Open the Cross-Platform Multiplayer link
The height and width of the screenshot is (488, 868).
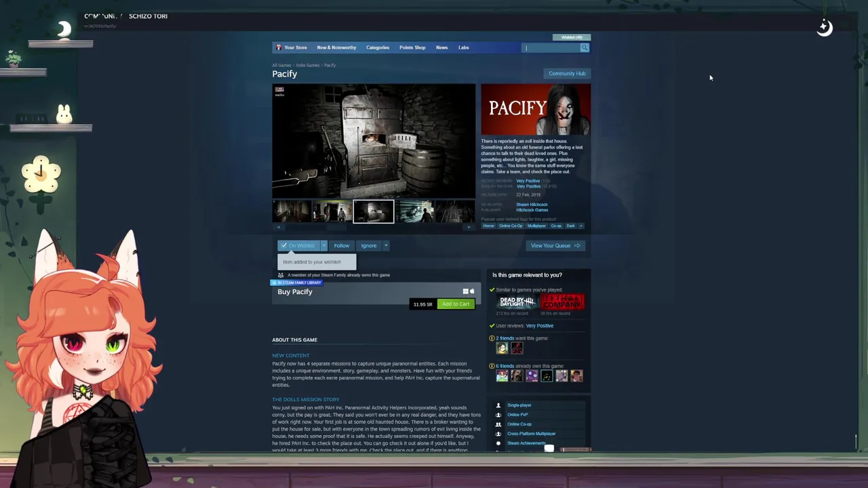coord(531,434)
